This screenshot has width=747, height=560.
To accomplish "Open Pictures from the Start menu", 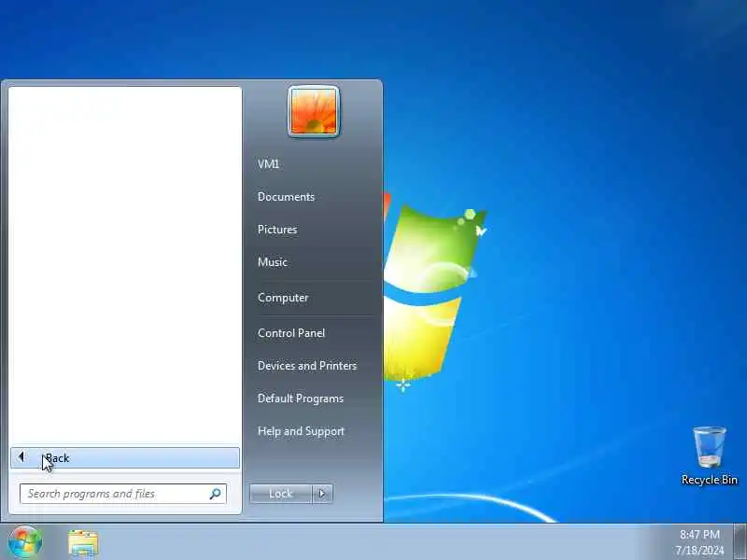I will [277, 229].
